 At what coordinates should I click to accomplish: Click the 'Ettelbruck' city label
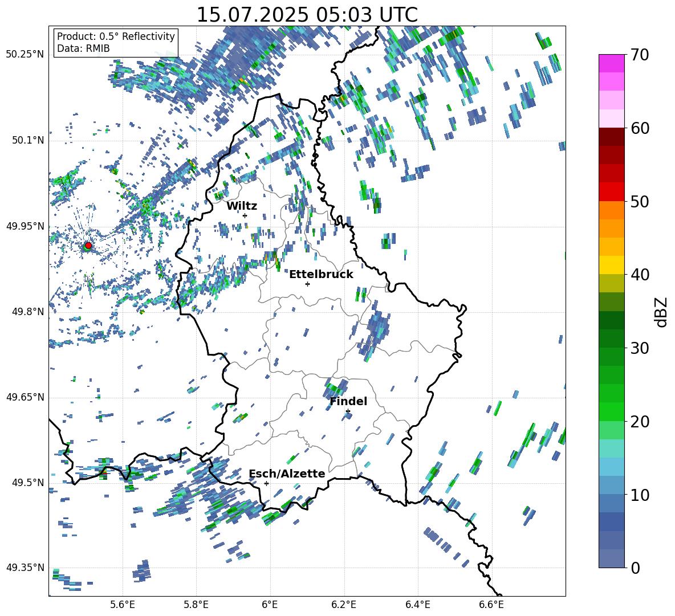(x=321, y=274)
